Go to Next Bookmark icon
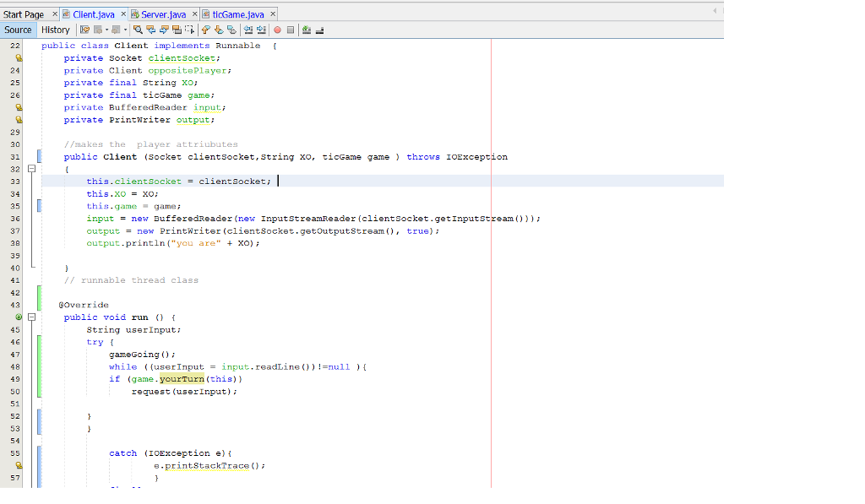Screen dimensions: 865x504 pyautogui.click(x=217, y=30)
